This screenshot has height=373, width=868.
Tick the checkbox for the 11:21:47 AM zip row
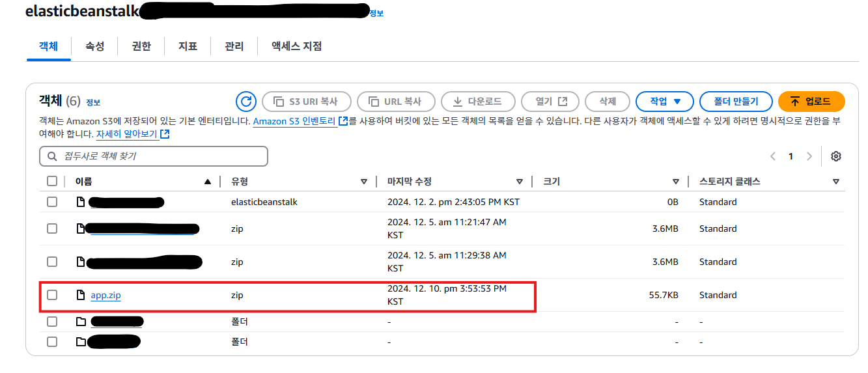pyautogui.click(x=52, y=228)
